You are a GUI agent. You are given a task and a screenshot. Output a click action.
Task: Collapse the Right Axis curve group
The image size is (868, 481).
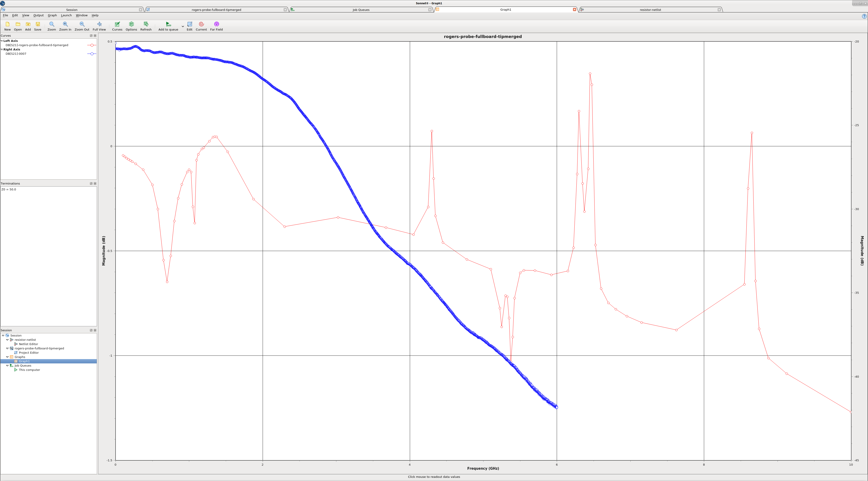[2, 50]
